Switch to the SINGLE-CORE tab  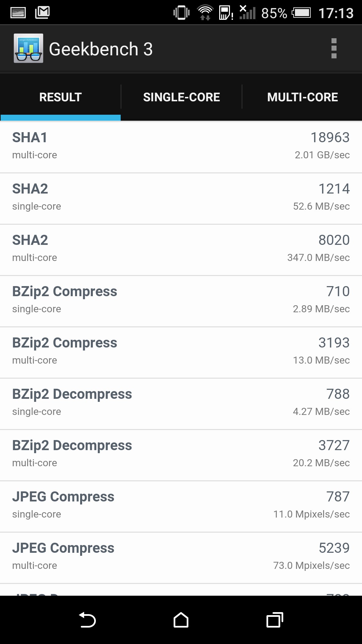point(181,97)
